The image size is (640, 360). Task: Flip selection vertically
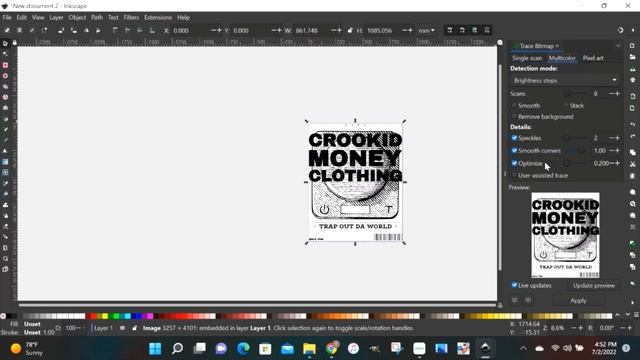click(98, 30)
